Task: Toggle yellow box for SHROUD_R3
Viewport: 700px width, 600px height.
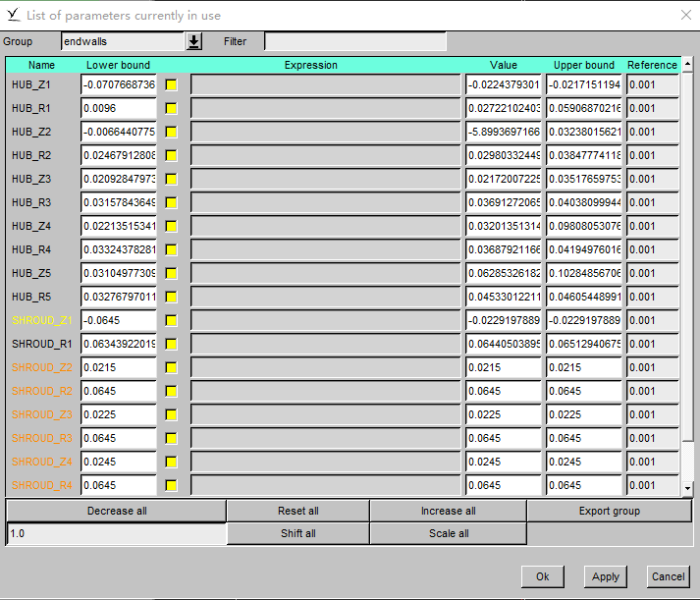Action: (171, 438)
